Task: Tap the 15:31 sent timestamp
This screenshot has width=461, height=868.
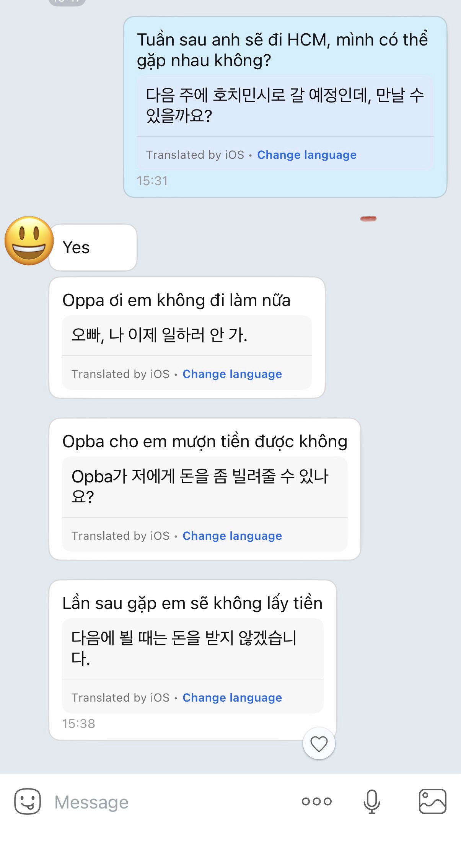Action: coord(152,181)
